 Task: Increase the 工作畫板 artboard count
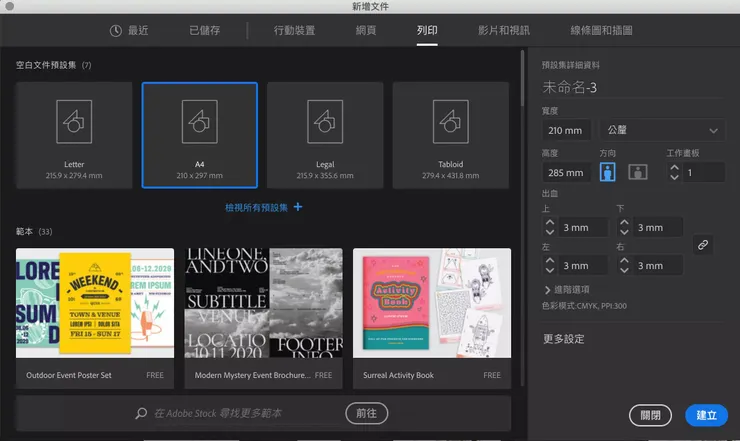[674, 168]
